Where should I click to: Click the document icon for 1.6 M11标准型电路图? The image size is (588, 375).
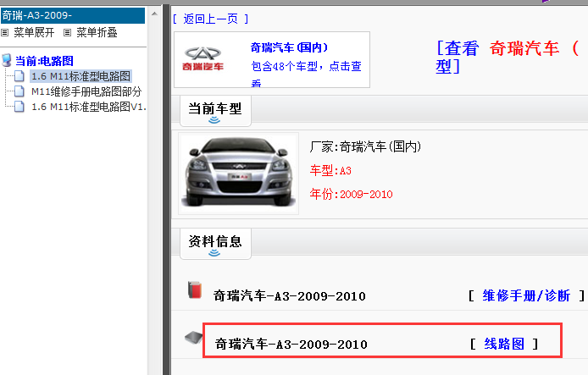pyautogui.click(x=19, y=76)
